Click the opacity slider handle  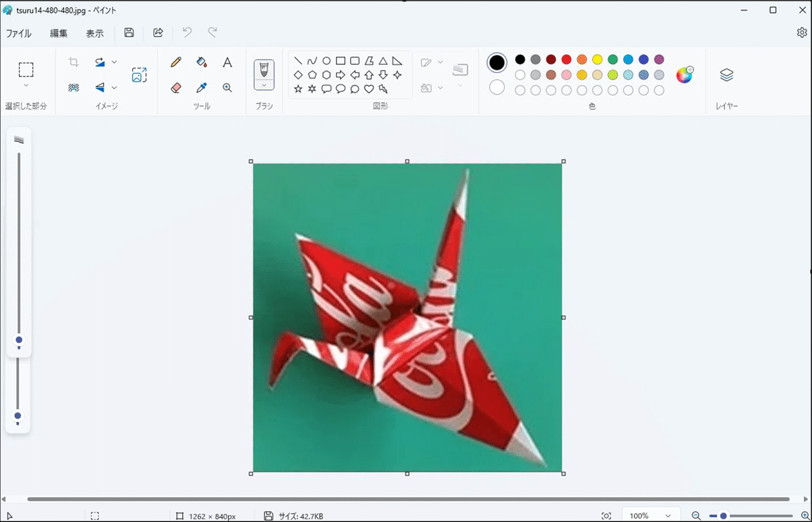pos(18,416)
